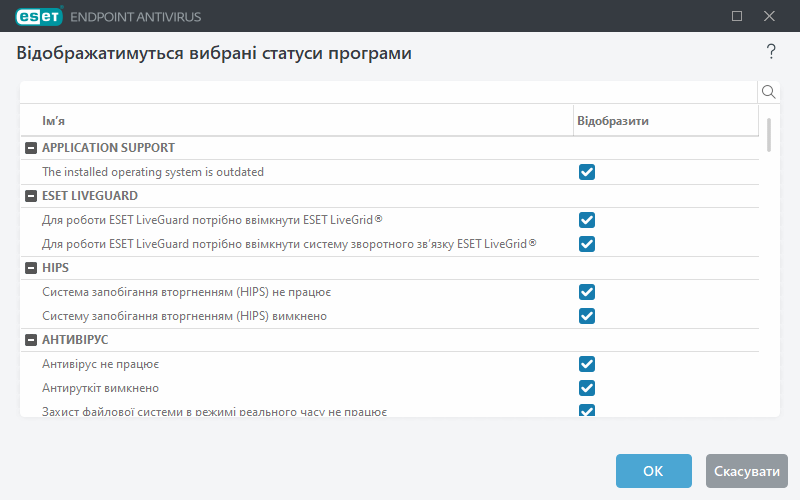800x500 pixels.
Task: Click the Відобразити column header
Action: 665,120
